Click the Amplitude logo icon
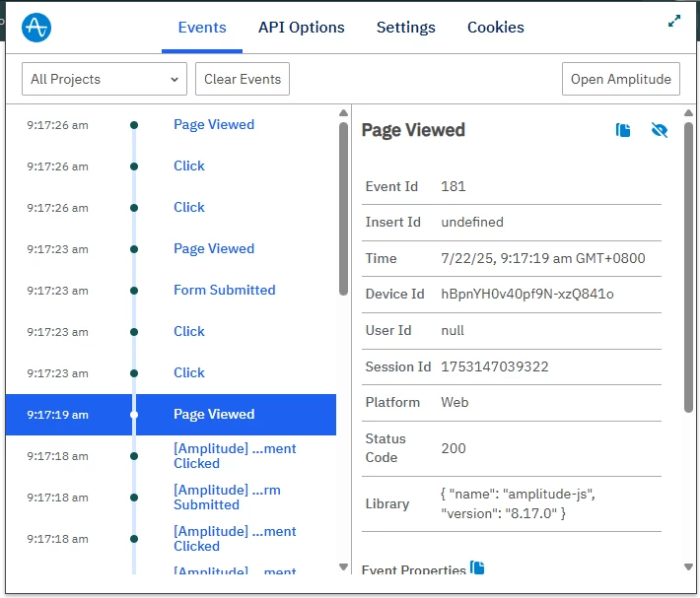The width and height of the screenshot is (700, 598). click(36, 28)
